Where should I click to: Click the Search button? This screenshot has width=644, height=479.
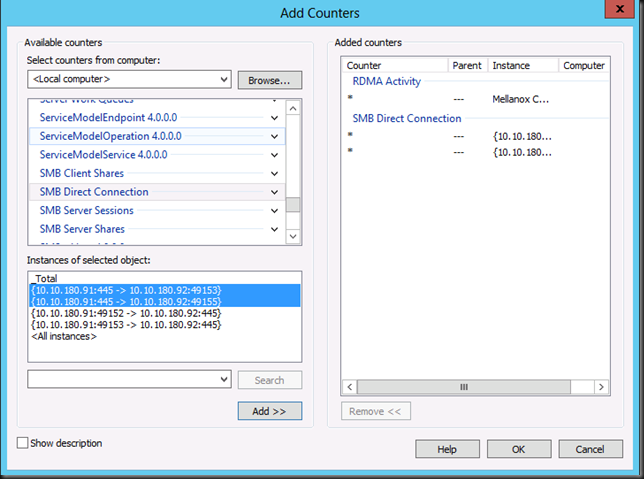[x=270, y=380]
